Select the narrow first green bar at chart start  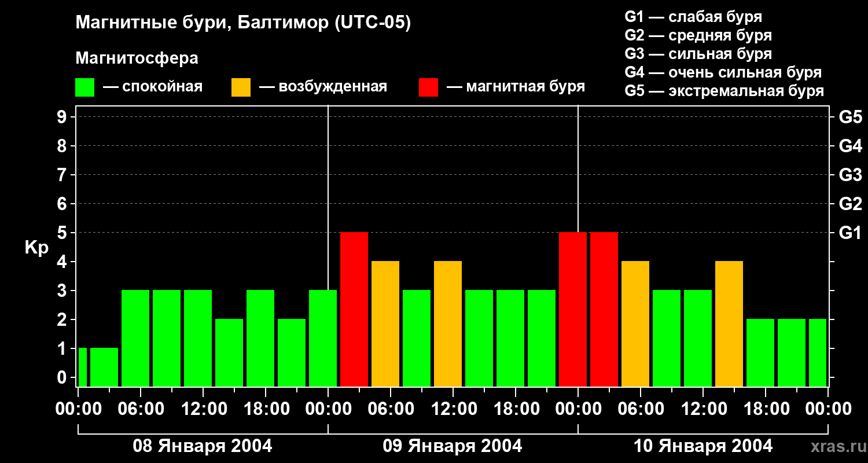82,368
